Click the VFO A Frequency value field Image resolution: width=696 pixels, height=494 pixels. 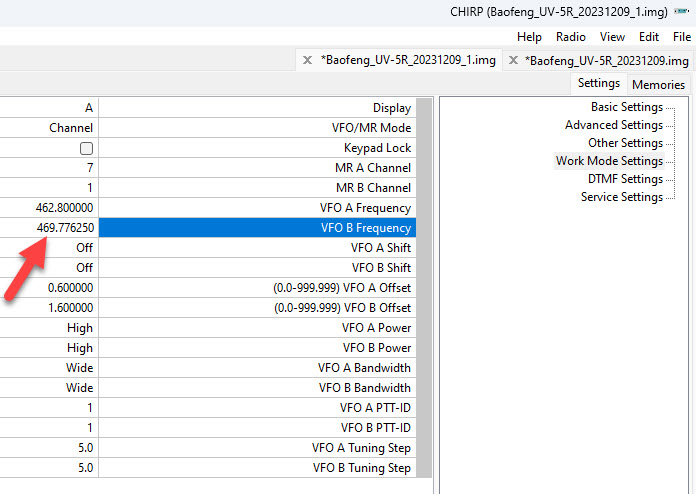(50, 208)
